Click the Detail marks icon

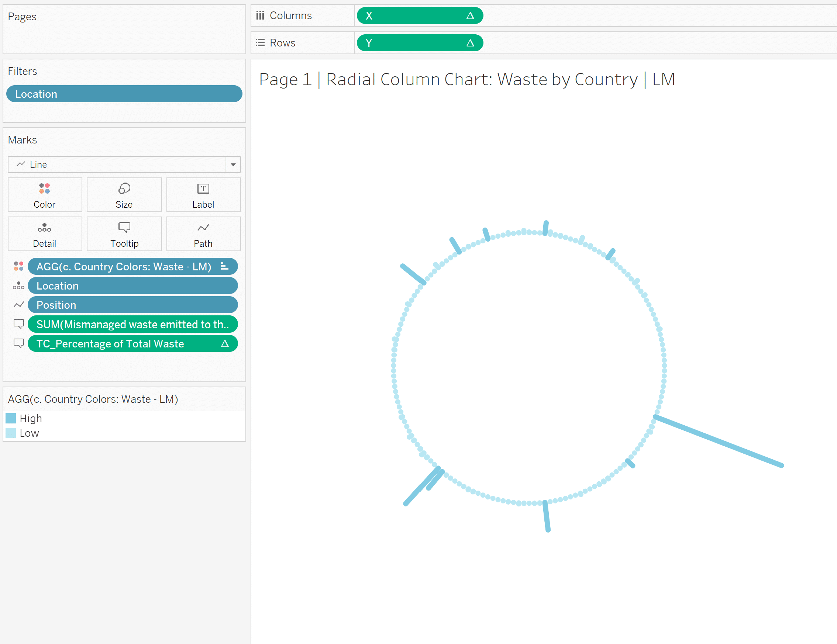coord(45,233)
